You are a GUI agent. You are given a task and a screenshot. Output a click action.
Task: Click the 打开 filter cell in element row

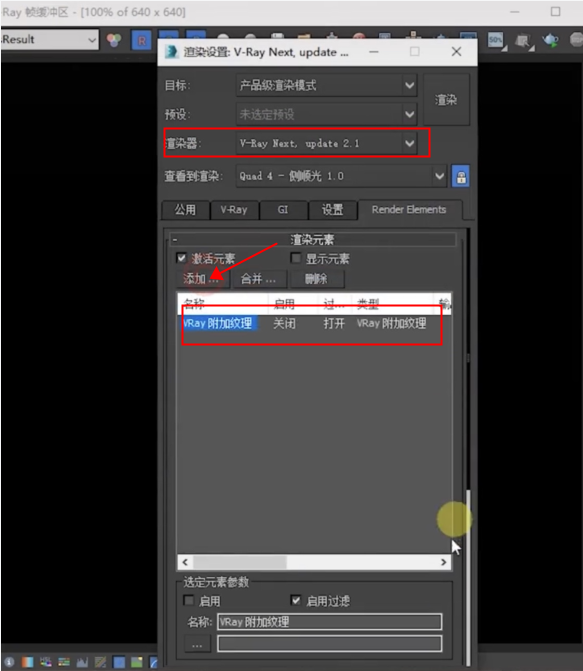coord(334,324)
